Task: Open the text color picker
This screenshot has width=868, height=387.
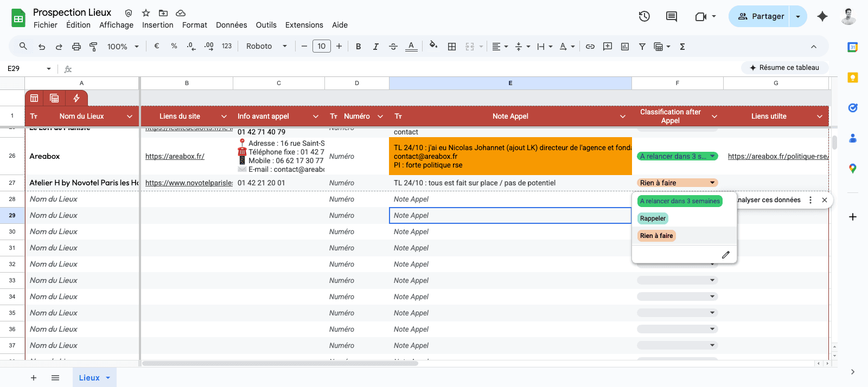Action: click(411, 47)
